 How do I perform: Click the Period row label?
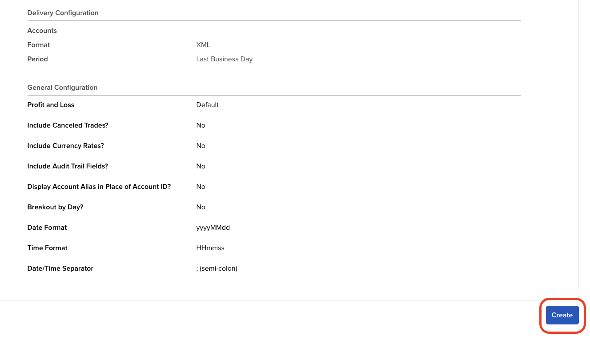[37, 59]
